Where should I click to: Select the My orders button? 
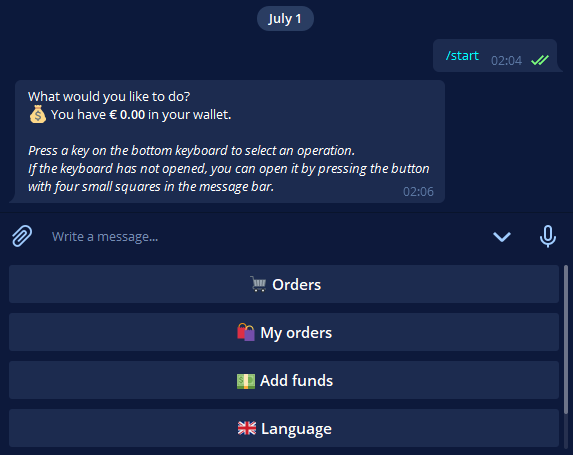click(284, 332)
